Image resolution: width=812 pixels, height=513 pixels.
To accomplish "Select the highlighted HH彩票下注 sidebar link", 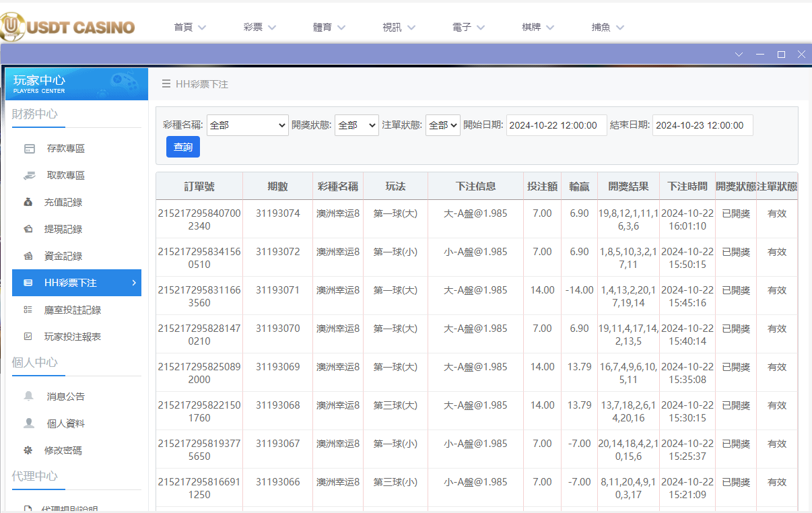I will pos(76,283).
